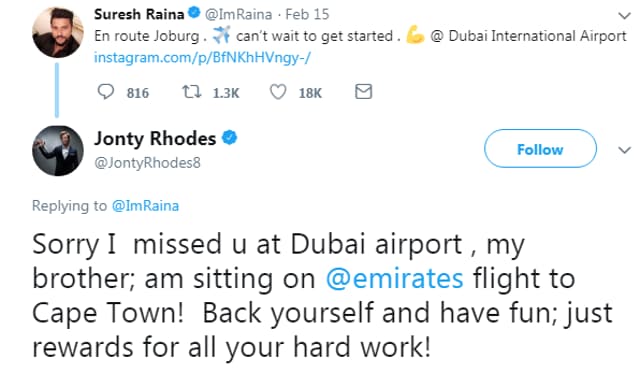Click the Feb 15 tweet timestamp
This screenshot has height=373, width=640.
click(x=307, y=14)
